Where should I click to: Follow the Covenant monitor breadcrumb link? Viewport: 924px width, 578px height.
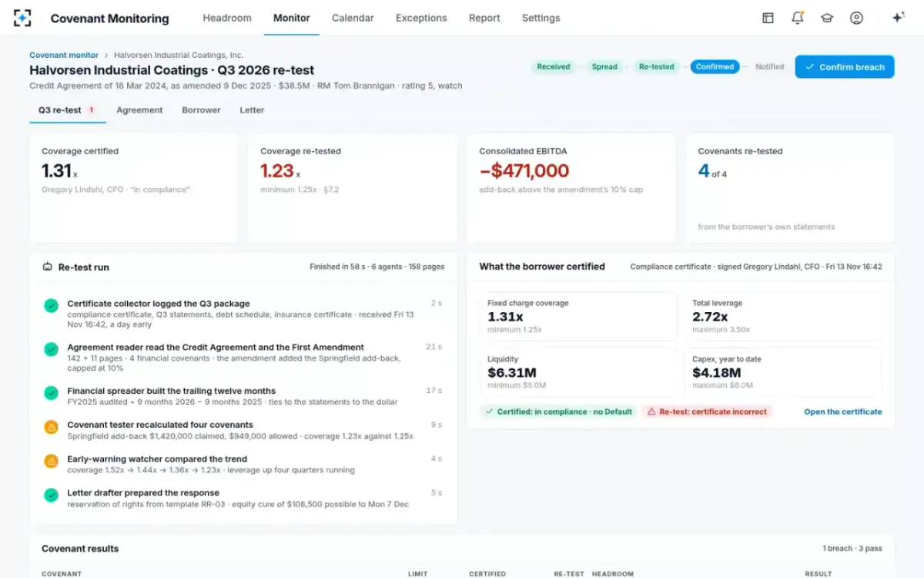click(64, 55)
